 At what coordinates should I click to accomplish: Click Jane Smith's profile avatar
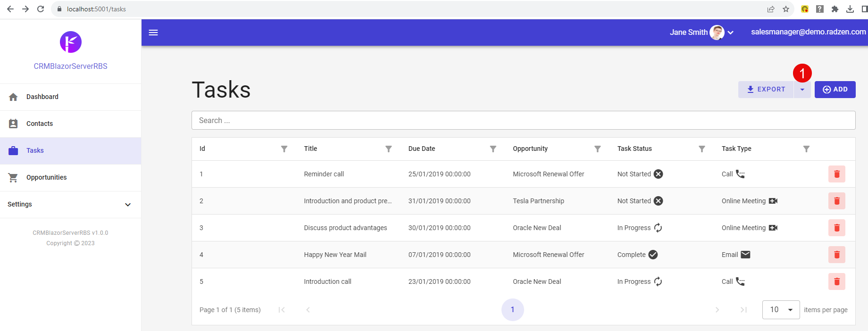click(x=717, y=33)
